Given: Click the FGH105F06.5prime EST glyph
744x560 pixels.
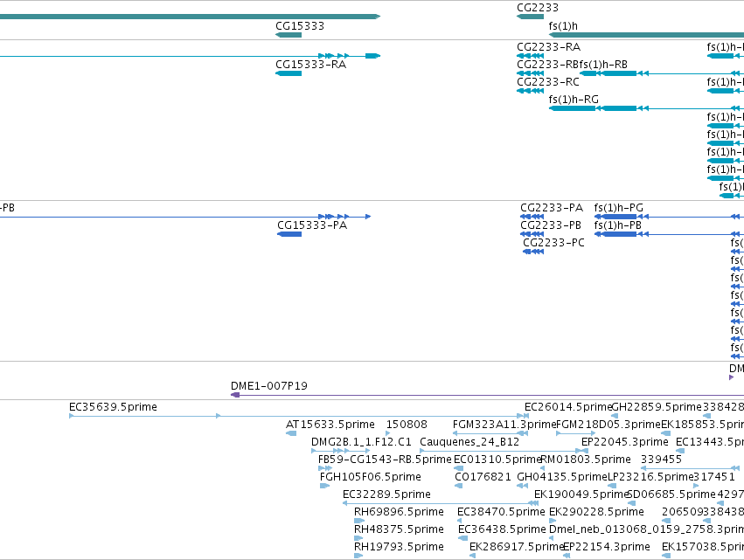Looking at the screenshot, I should (324, 486).
